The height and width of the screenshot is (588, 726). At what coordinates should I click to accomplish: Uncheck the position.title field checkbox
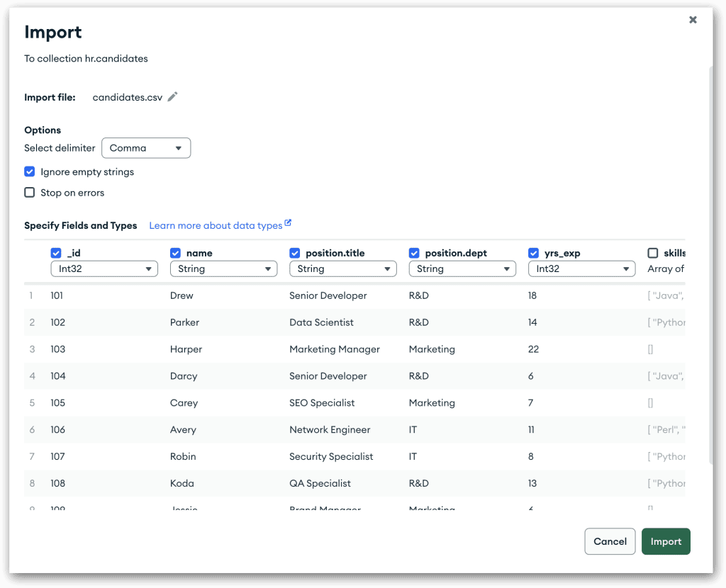coord(295,253)
